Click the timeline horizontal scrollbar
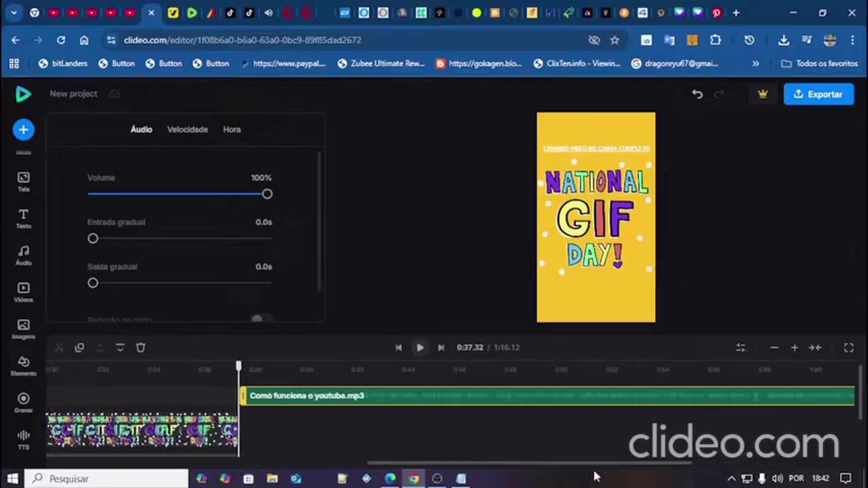This screenshot has height=488, width=868. [x=529, y=463]
